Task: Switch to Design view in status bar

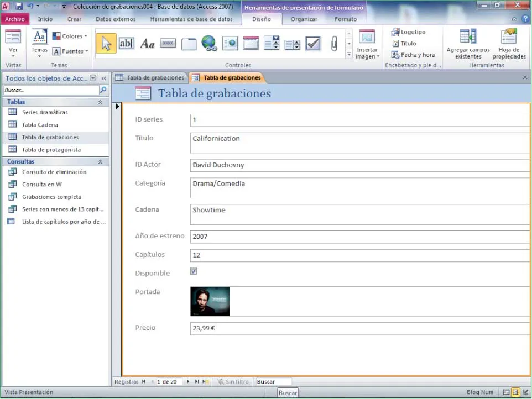Action: tap(524, 392)
